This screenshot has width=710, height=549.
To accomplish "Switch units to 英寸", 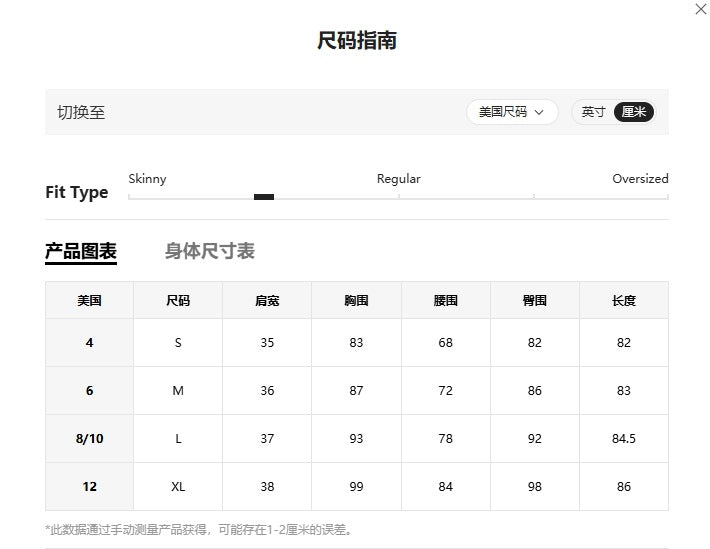I will click(x=593, y=112).
